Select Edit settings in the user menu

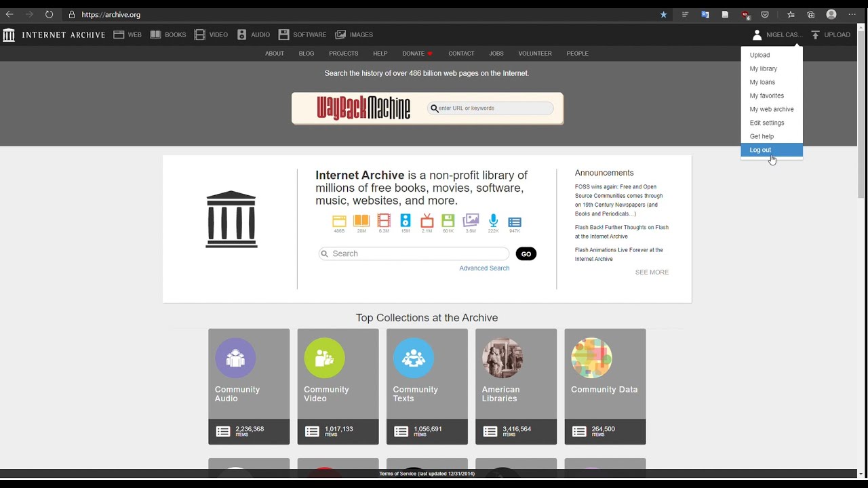(x=772, y=123)
